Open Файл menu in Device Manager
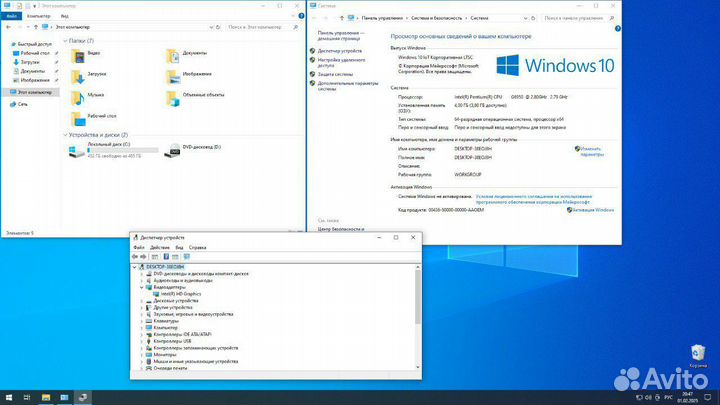 point(139,248)
